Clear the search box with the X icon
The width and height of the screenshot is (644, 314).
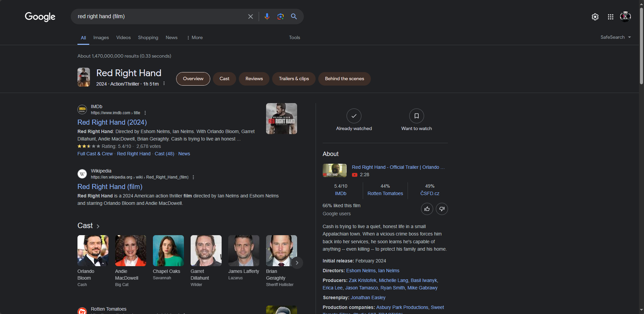251,17
